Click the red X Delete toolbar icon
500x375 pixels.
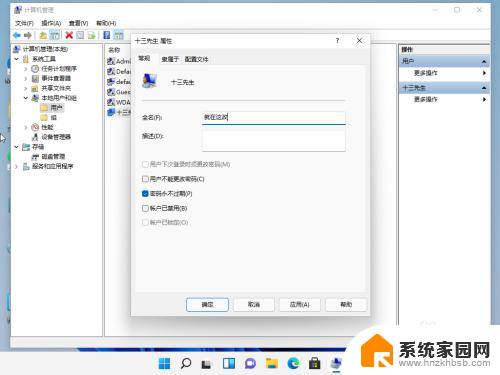[69, 35]
